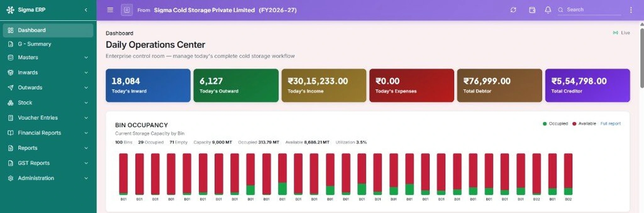Viewport: 644px width, 213px height.
Task: Click the 29 Occupied count
Action: [151, 142]
